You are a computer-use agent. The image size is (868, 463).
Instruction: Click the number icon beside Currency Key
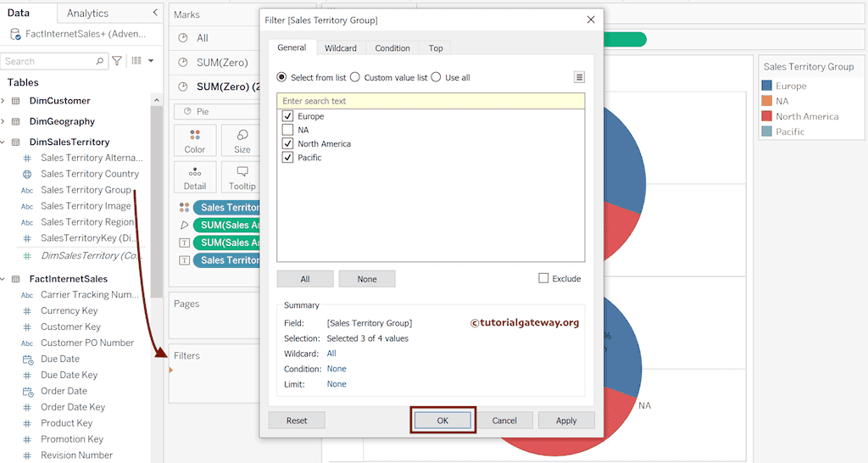[x=27, y=311]
